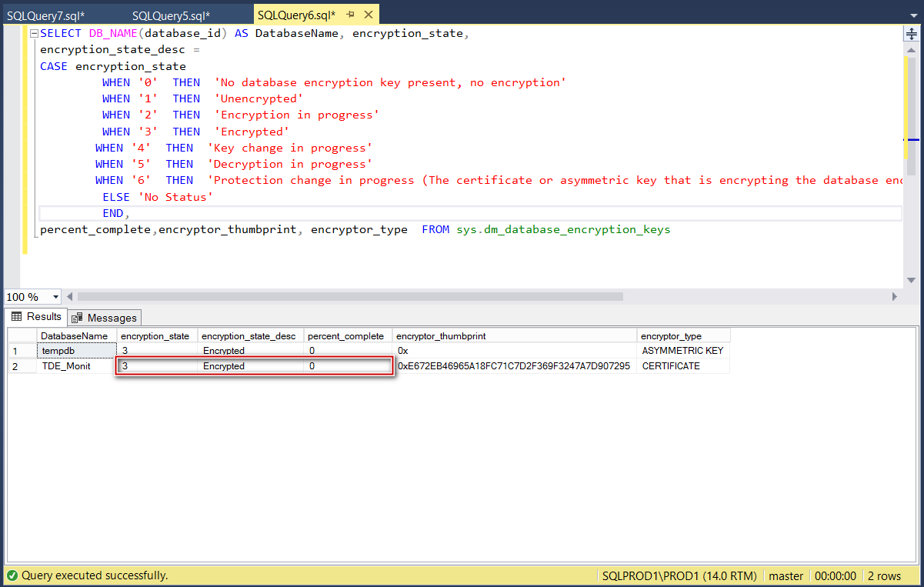Collapse the SELECT statement outline region
The width and height of the screenshot is (924, 587).
point(32,33)
